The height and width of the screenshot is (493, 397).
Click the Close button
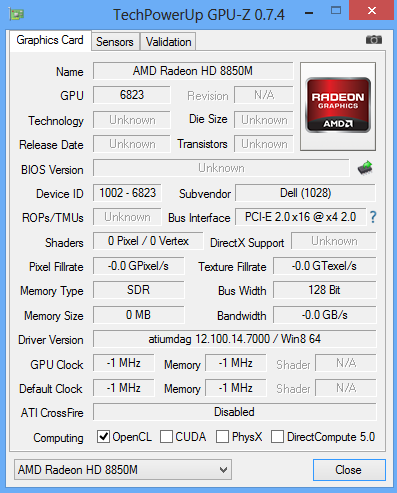349,470
